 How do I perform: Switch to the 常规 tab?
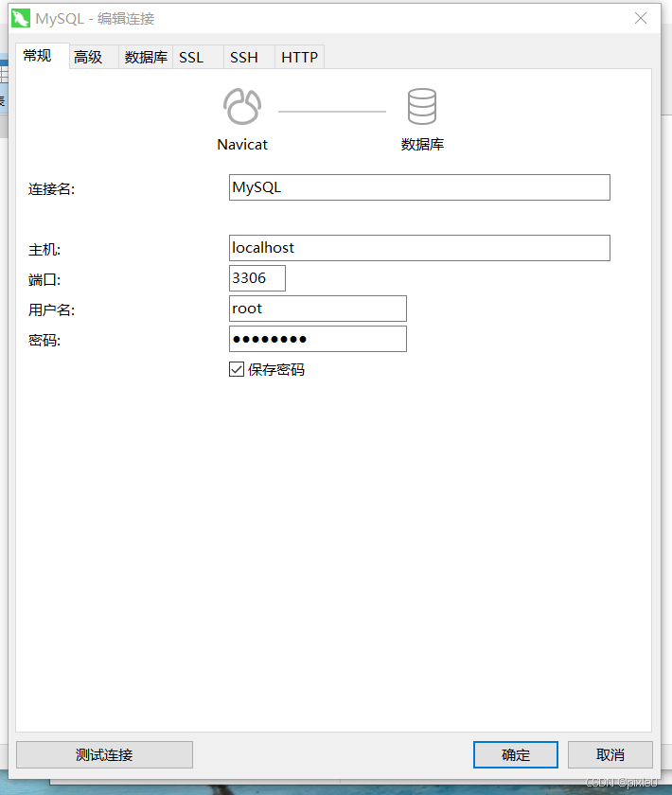point(42,56)
